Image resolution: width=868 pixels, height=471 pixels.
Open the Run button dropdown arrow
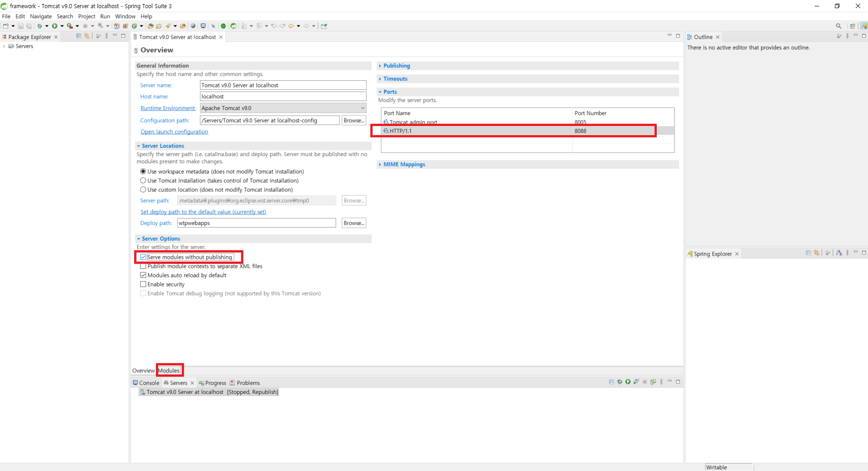point(62,26)
